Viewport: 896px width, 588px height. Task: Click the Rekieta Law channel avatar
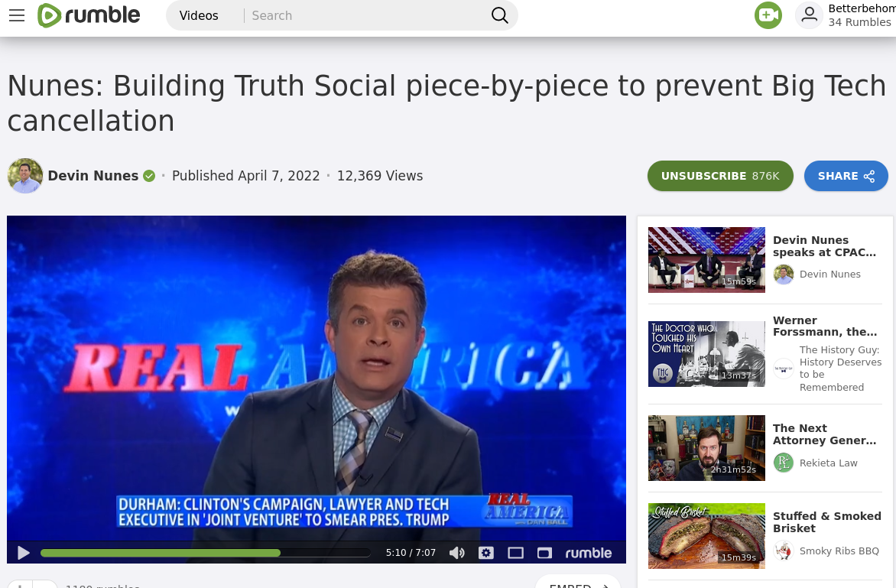(x=784, y=463)
